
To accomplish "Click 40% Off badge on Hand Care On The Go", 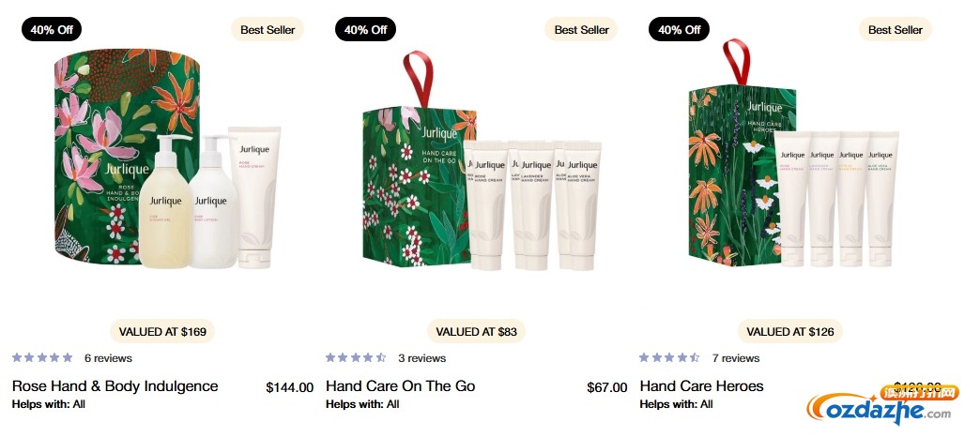I will pyautogui.click(x=365, y=29).
